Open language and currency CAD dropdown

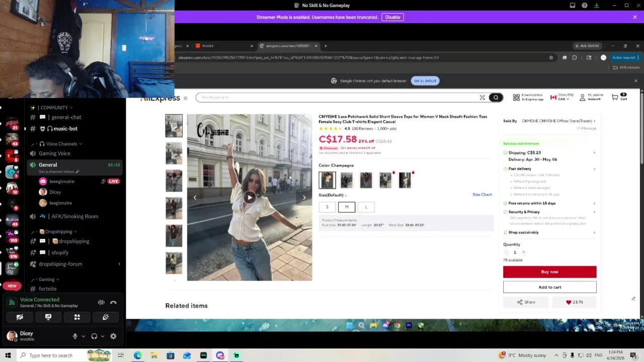[x=562, y=97]
